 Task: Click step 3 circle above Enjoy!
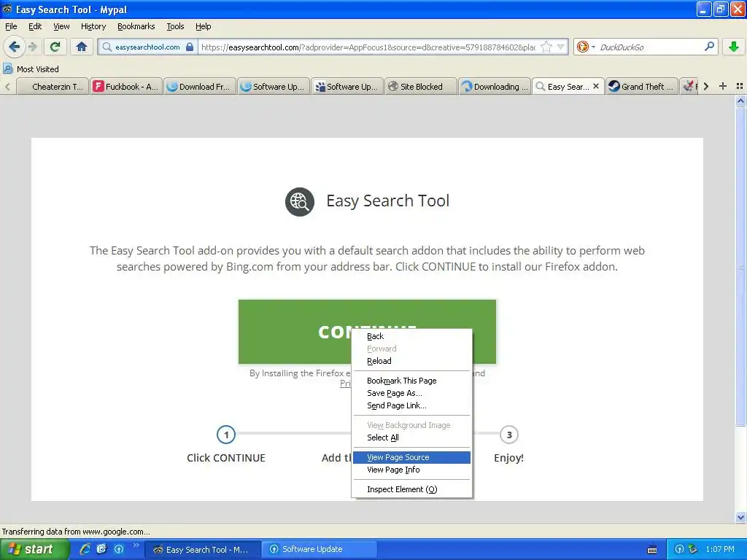[x=508, y=435]
